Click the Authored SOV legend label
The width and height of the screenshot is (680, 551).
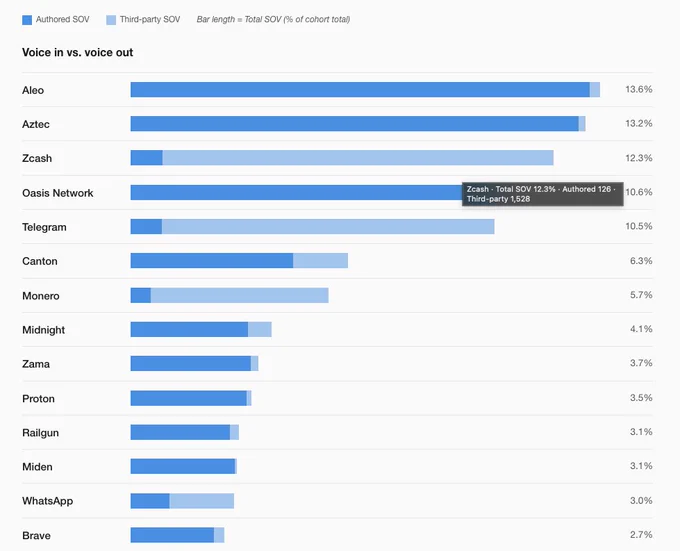[62, 20]
